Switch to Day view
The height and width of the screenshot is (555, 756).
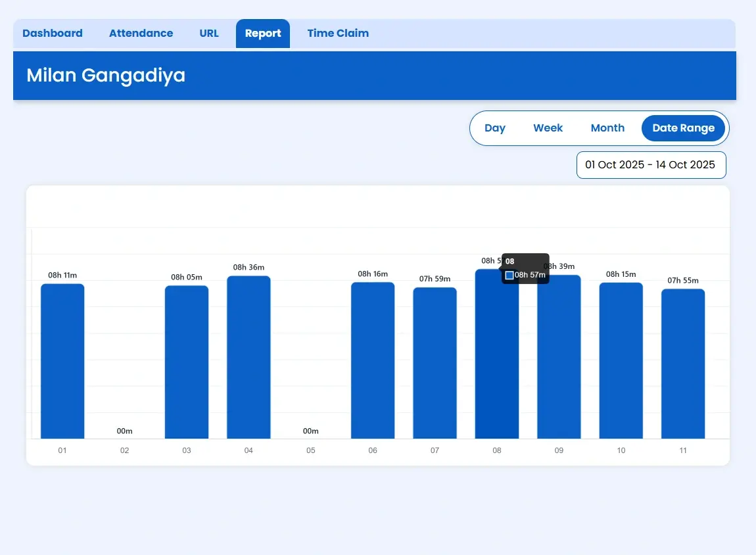[x=494, y=128]
